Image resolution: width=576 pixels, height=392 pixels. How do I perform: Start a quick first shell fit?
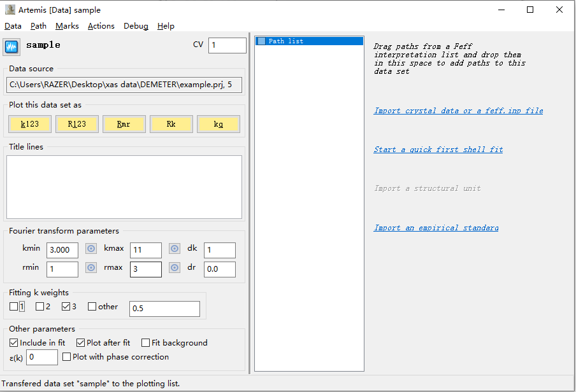[438, 150]
